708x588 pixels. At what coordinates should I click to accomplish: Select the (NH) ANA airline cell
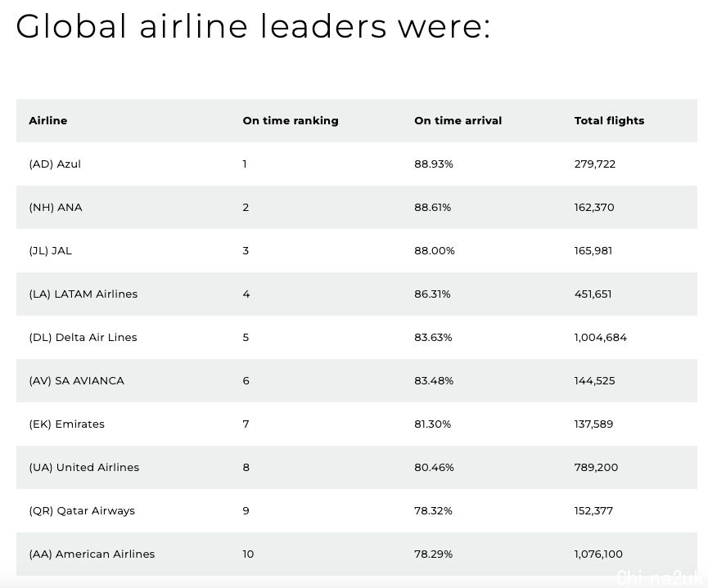click(x=56, y=207)
